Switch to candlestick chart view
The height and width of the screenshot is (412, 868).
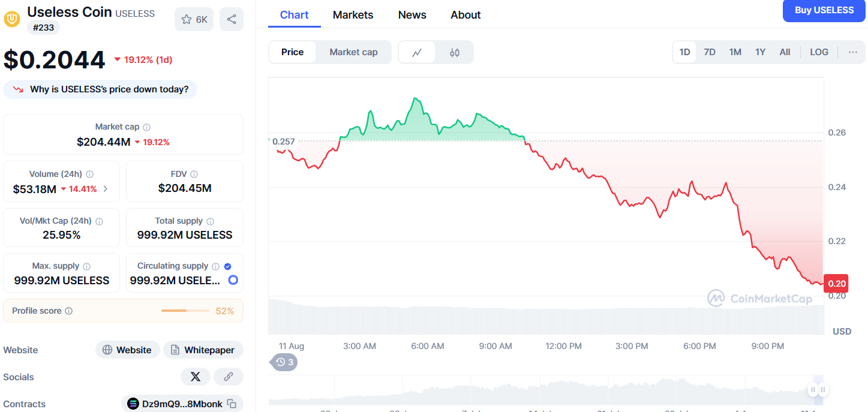point(455,52)
